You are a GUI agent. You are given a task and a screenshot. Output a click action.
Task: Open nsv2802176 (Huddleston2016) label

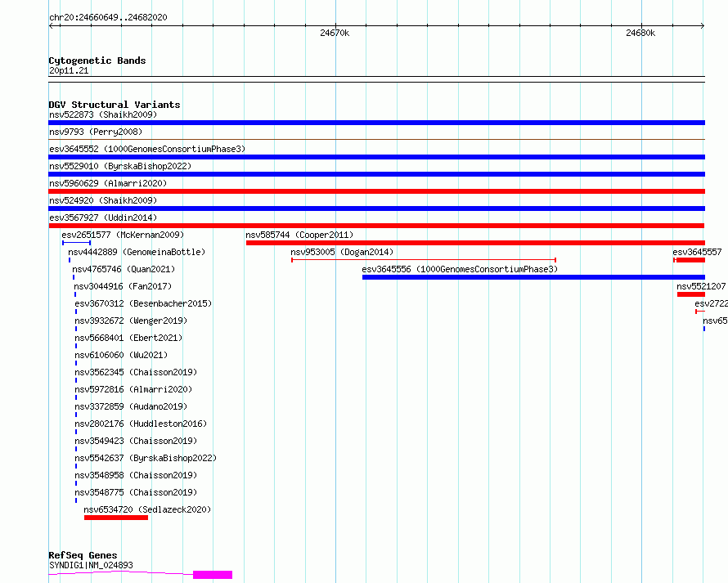142,424
